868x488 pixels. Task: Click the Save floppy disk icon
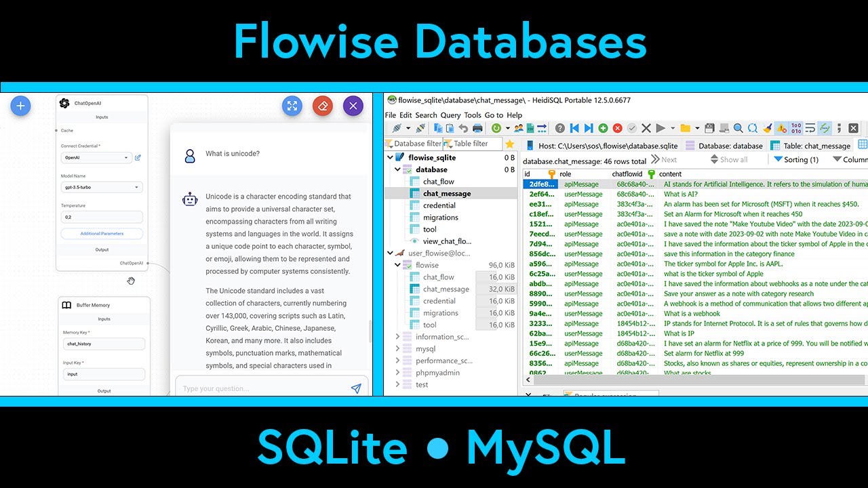(x=709, y=128)
